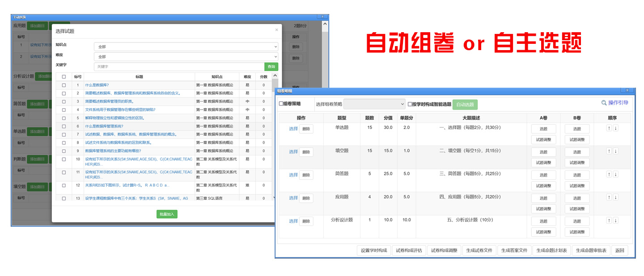
Task: Click the question list vertical scrollbar
Action: (275, 134)
